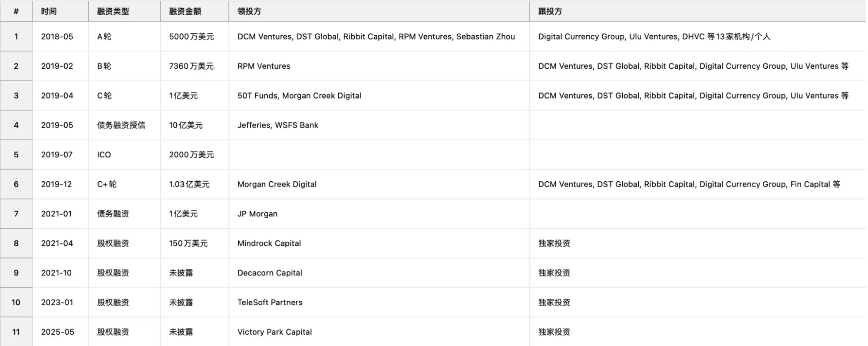Click the date cell 2019-04
Image resolution: width=868 pixels, height=346 pixels.
(60, 96)
